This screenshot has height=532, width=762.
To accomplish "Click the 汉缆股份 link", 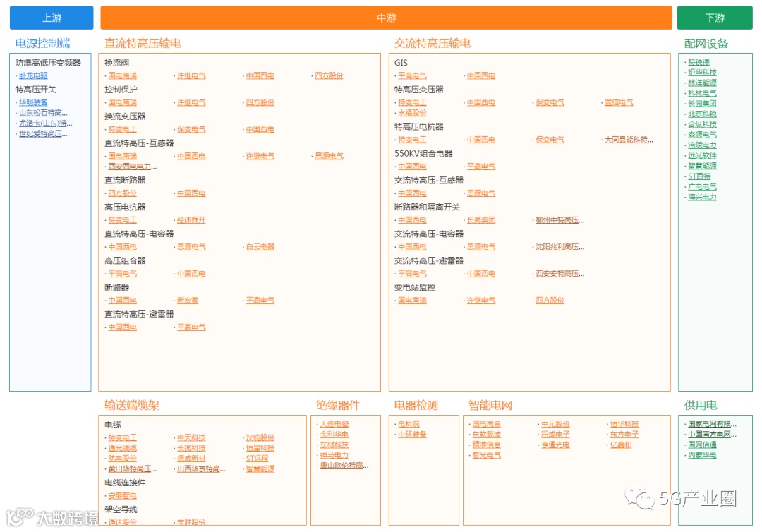I will [x=260, y=437].
